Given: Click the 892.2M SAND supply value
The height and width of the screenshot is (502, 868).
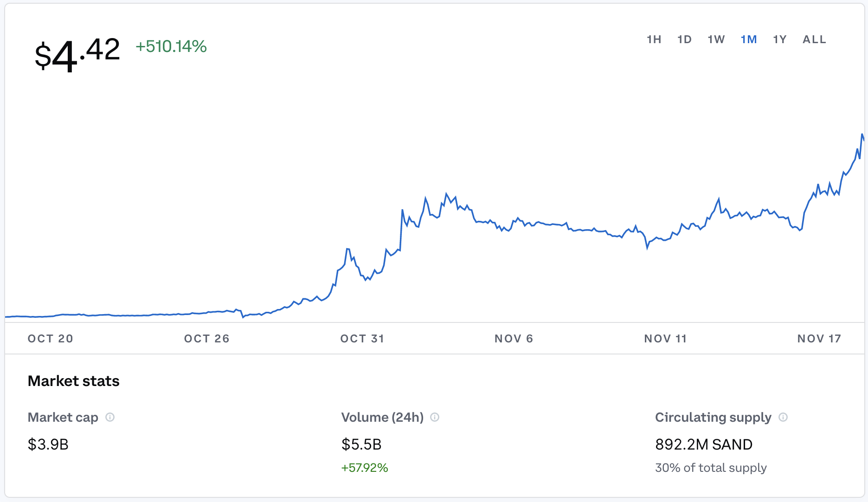Looking at the screenshot, I should click(x=704, y=444).
